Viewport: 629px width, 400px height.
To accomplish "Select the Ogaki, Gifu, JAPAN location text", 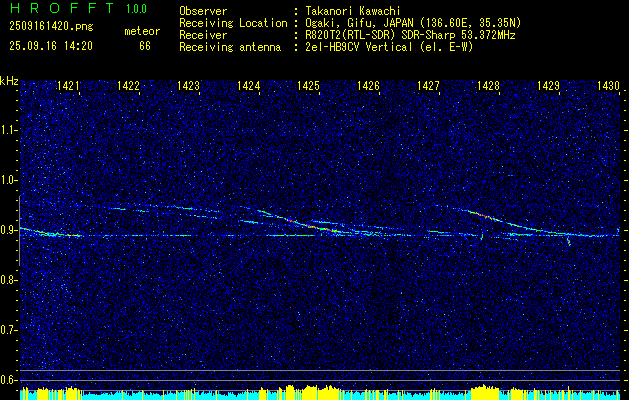I will [x=413, y=23].
